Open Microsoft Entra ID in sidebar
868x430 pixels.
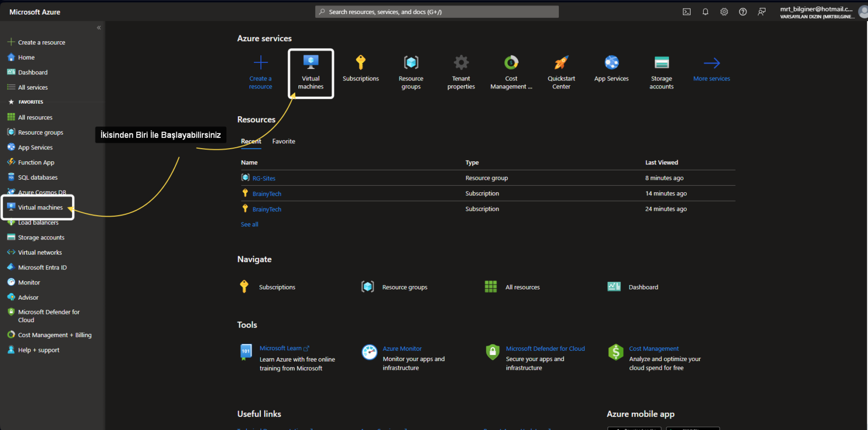[37, 268]
